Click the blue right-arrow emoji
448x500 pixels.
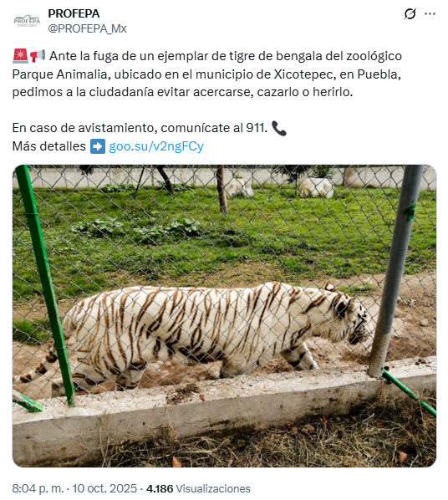pos(98,146)
